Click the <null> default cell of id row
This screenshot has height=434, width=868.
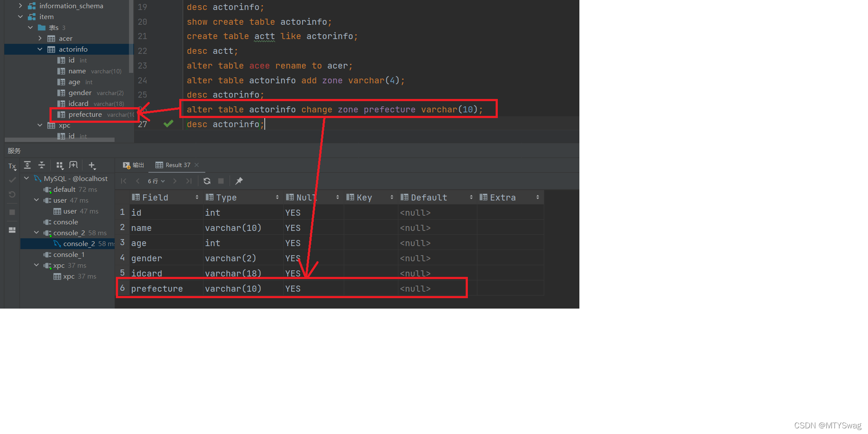[437, 213]
